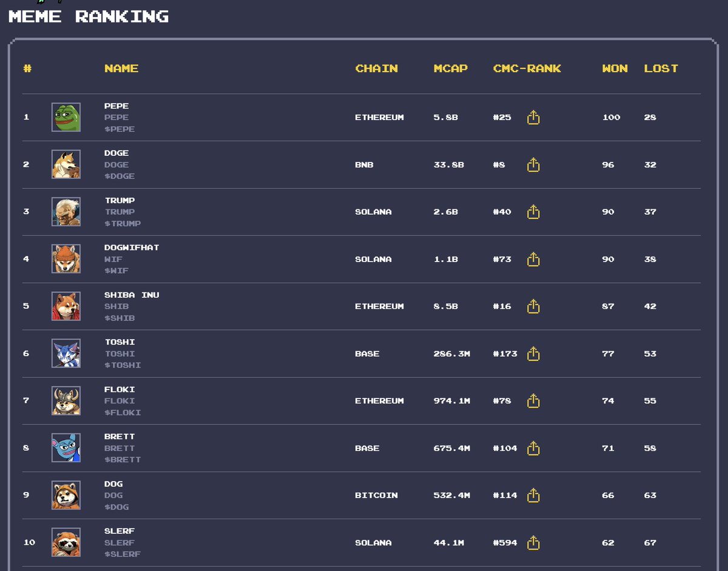Click the MEME RANKING page title
Image resolution: width=728 pixels, height=571 pixels.
click(89, 16)
